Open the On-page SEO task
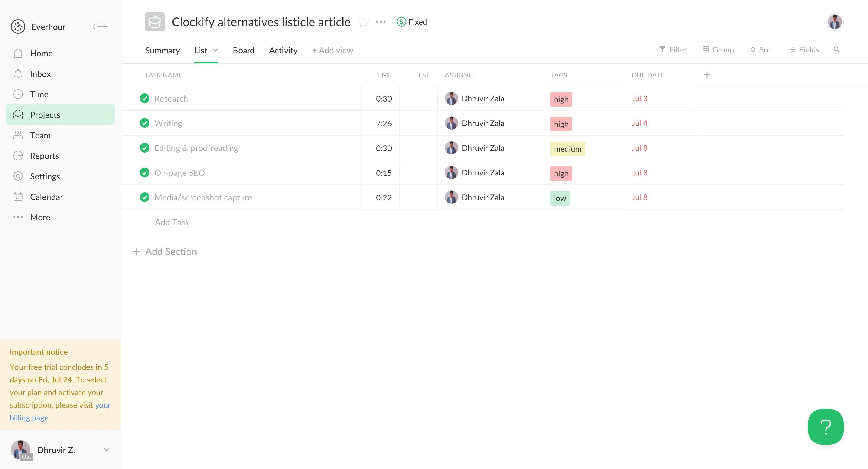Screen dimensions: 868x469 pos(180,172)
